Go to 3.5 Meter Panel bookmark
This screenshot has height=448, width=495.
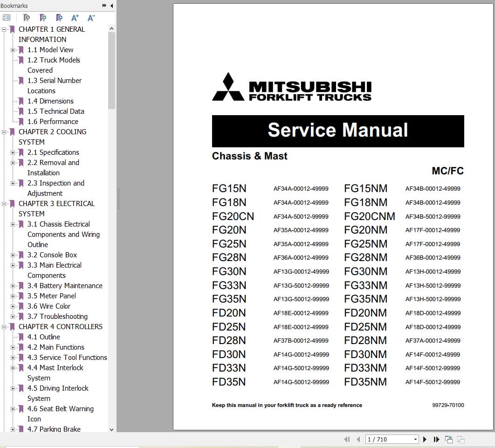click(x=51, y=296)
